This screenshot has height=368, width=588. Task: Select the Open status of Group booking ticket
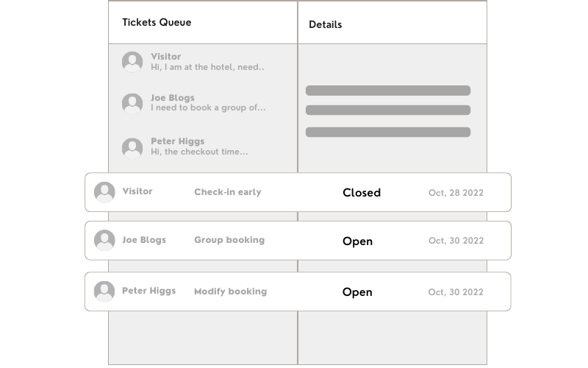pos(357,241)
